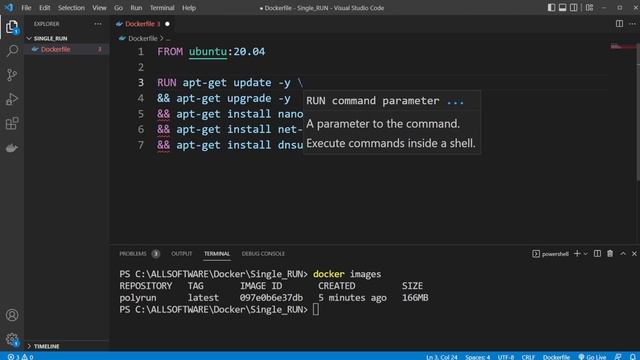Open the Run and Debug view
Screen dimensions: 640x360
pos(12,99)
